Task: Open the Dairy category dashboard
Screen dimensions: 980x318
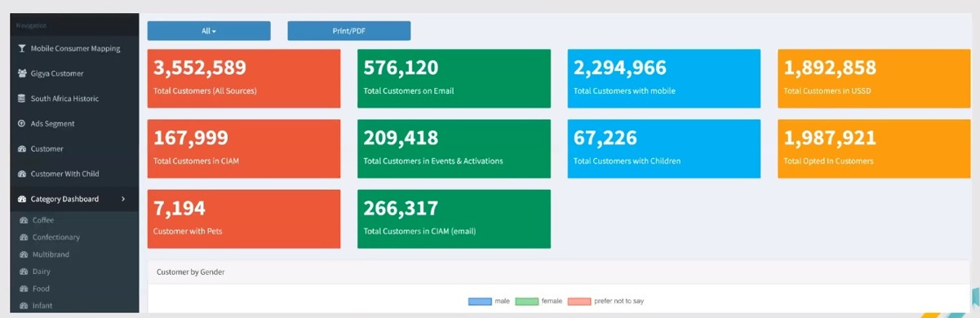Action: pos(42,272)
